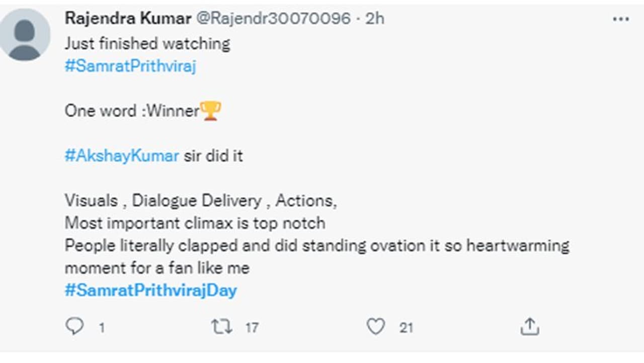Click the @Rajendr30070096 handle

(272, 19)
